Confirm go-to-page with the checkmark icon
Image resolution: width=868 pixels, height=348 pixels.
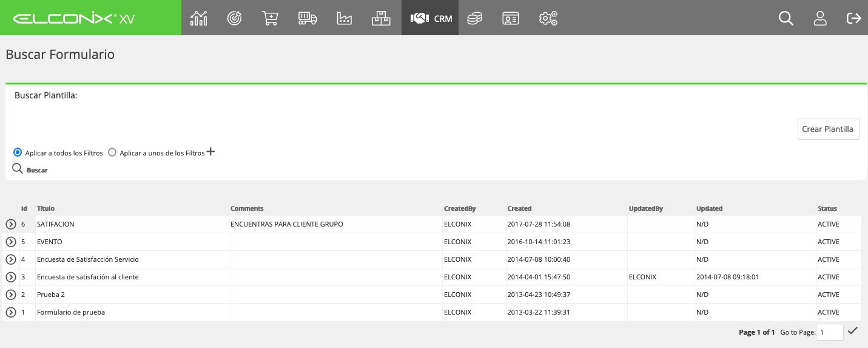[853, 330]
